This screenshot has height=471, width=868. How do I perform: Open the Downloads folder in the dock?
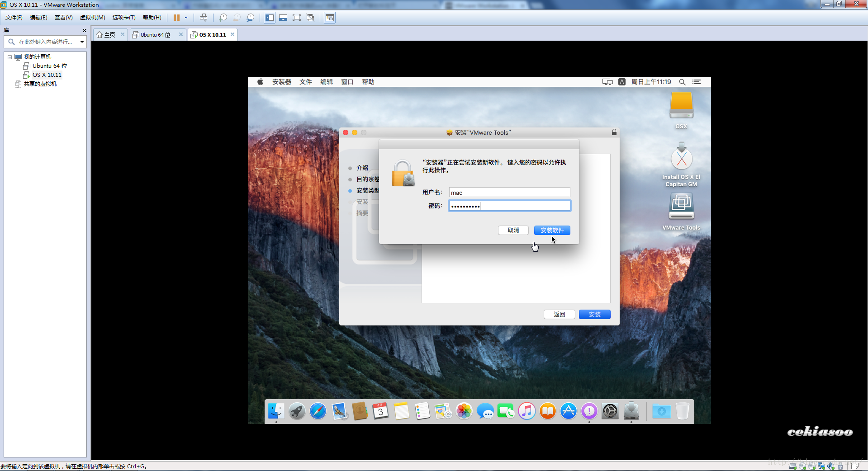[661, 411]
